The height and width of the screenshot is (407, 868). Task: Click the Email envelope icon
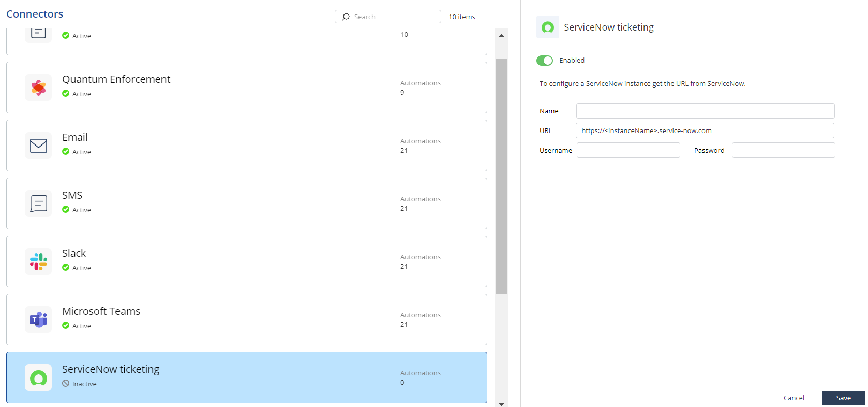pyautogui.click(x=38, y=146)
